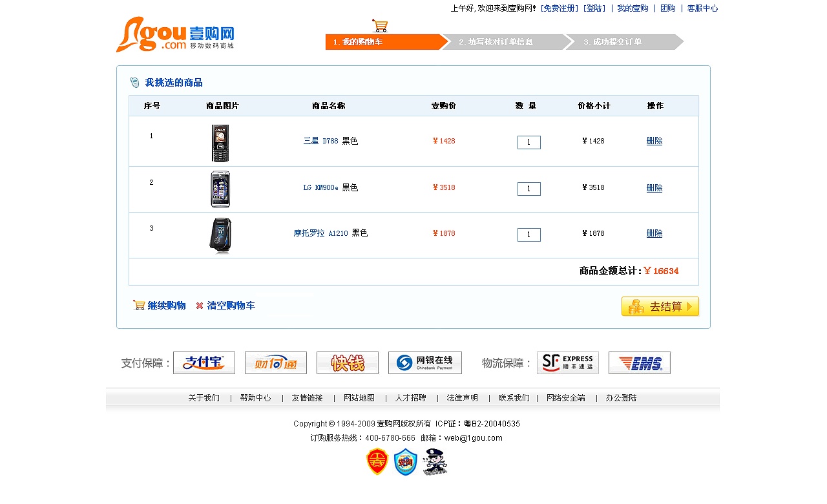Click the EMS logistics logo
This screenshot has height=504, width=827.
tap(640, 362)
